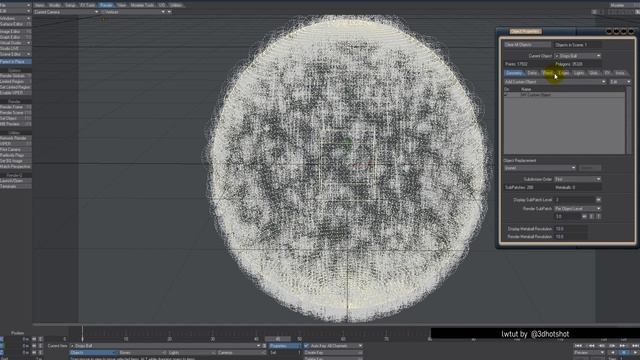This screenshot has width=640, height=360.
Task: Click Network Render
Action: pos(16,138)
